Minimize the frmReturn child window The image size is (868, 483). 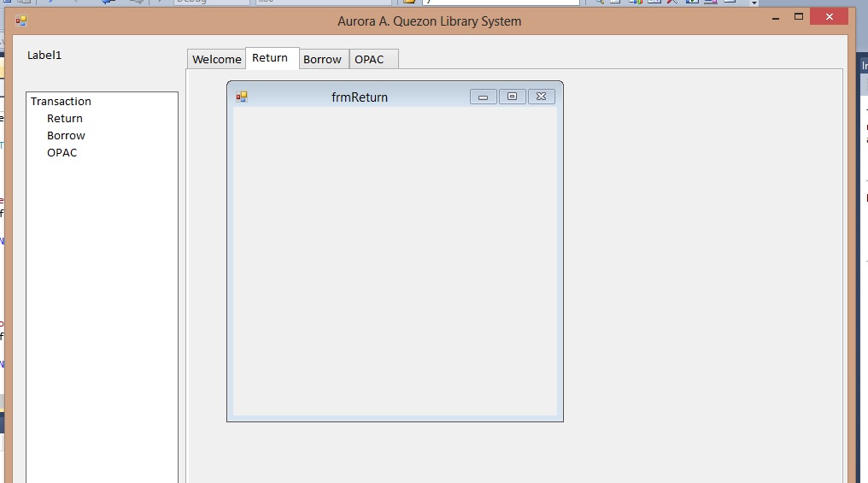point(484,97)
